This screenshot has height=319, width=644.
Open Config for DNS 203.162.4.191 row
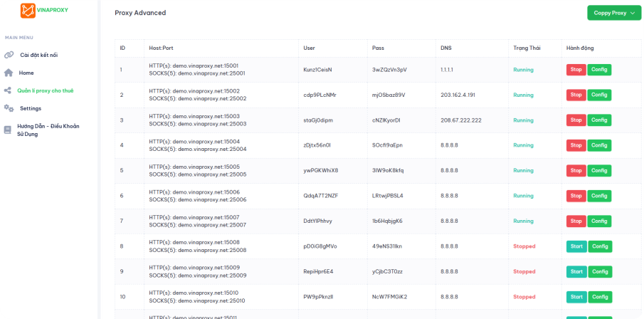pyautogui.click(x=599, y=95)
